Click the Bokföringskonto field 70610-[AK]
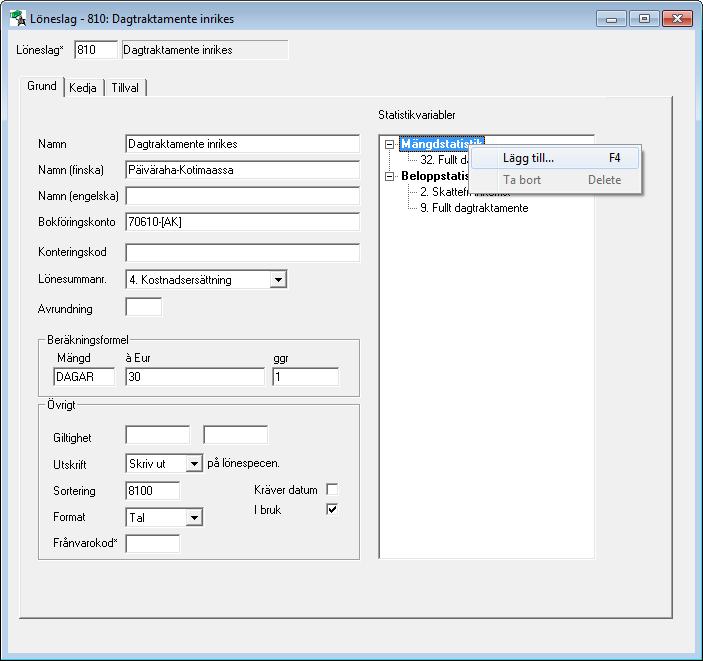 tap(243, 222)
